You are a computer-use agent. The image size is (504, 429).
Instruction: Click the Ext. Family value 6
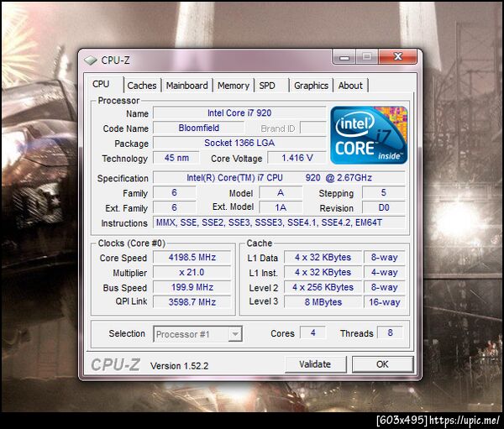(175, 207)
